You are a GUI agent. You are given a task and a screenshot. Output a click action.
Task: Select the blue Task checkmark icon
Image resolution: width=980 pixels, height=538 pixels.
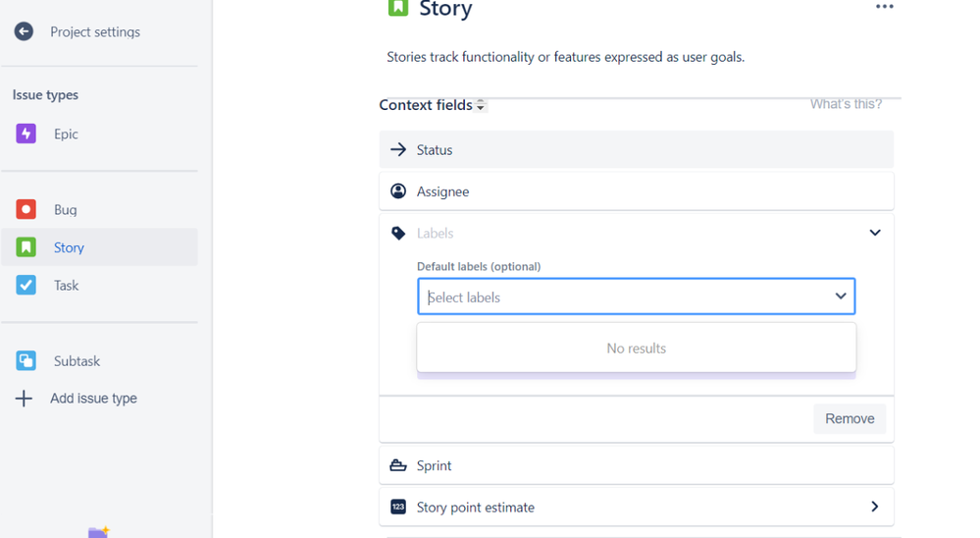[x=26, y=286]
